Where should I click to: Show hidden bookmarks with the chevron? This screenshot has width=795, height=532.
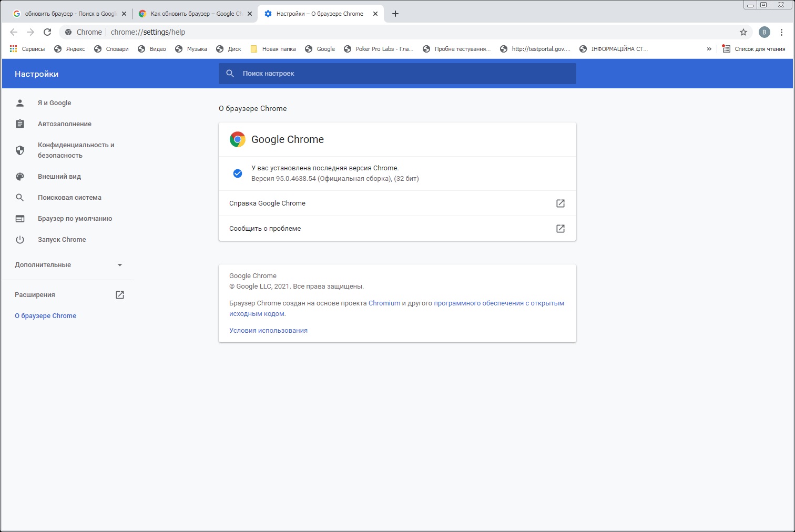709,49
